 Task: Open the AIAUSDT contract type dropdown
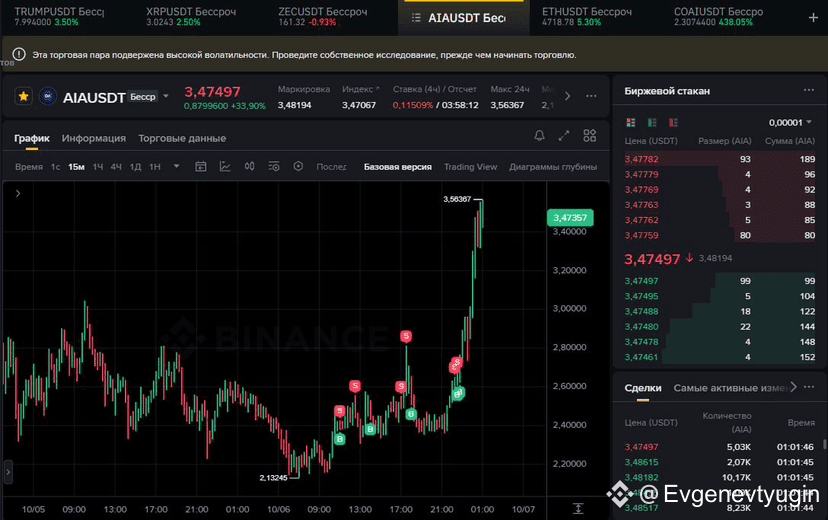click(x=166, y=96)
